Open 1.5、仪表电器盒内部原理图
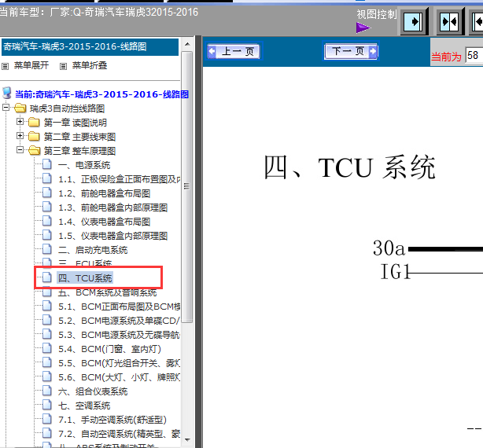The height and width of the screenshot is (448, 483). click(112, 236)
